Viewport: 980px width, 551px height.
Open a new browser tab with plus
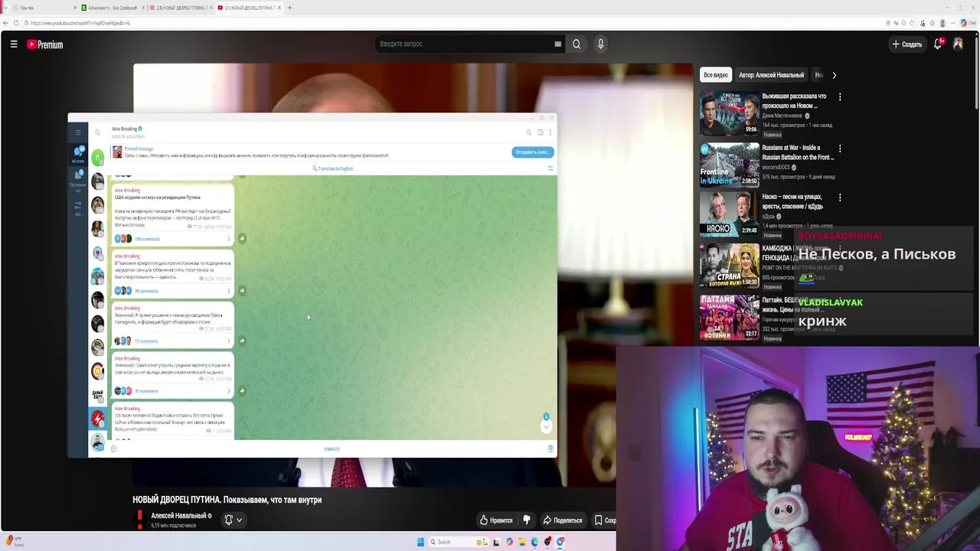tap(289, 8)
